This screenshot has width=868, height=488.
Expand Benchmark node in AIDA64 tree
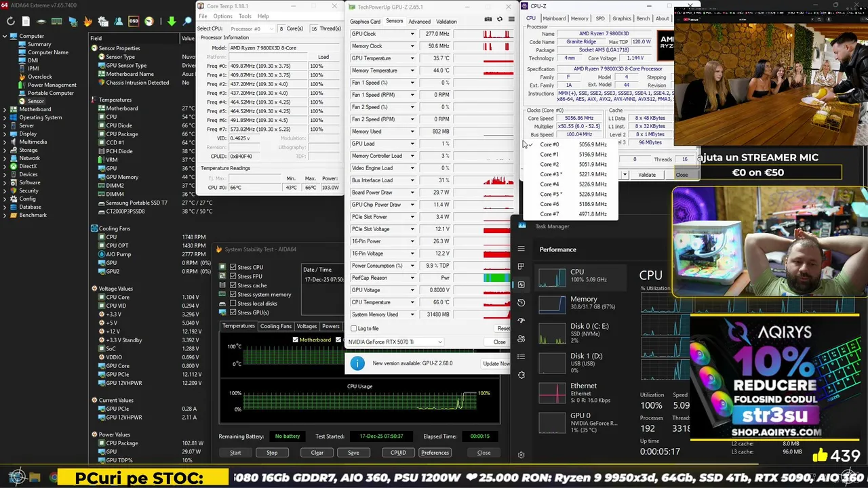tap(5, 215)
